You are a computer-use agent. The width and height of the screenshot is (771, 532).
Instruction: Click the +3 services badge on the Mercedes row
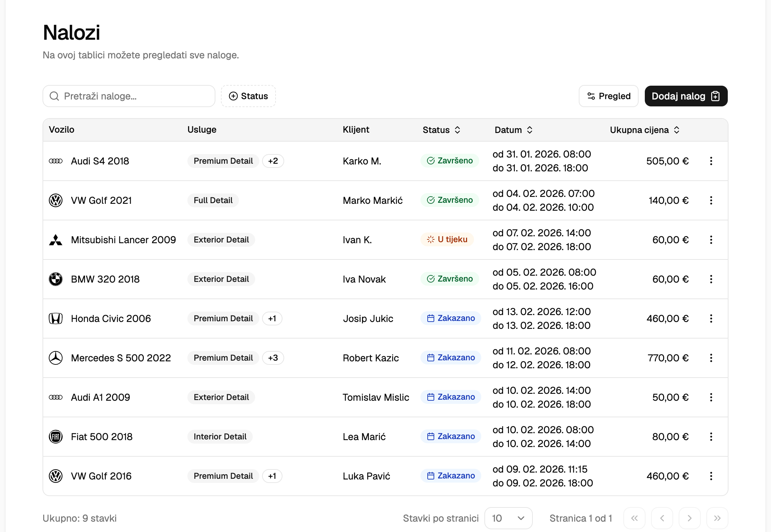pyautogui.click(x=273, y=358)
